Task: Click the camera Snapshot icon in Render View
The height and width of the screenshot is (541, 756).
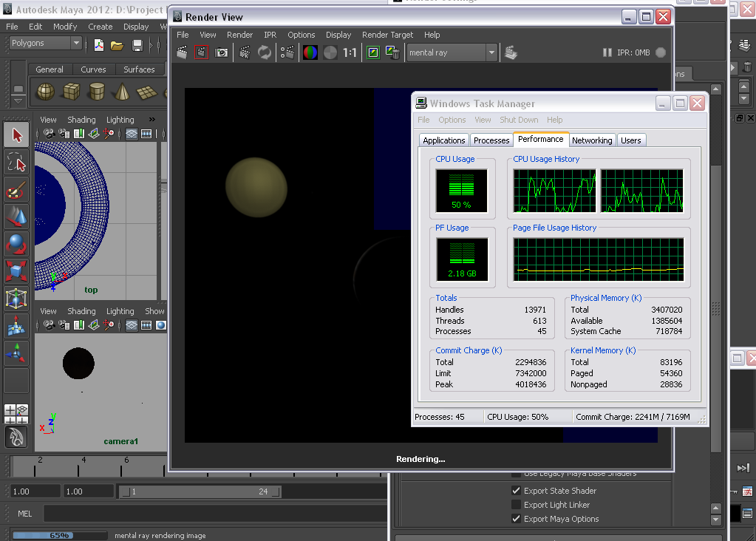Action: pos(221,52)
